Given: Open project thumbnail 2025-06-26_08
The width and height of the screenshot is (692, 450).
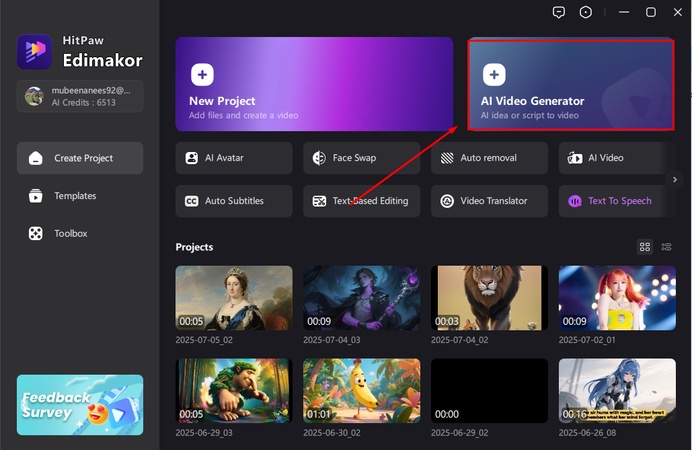Looking at the screenshot, I should pos(617,391).
